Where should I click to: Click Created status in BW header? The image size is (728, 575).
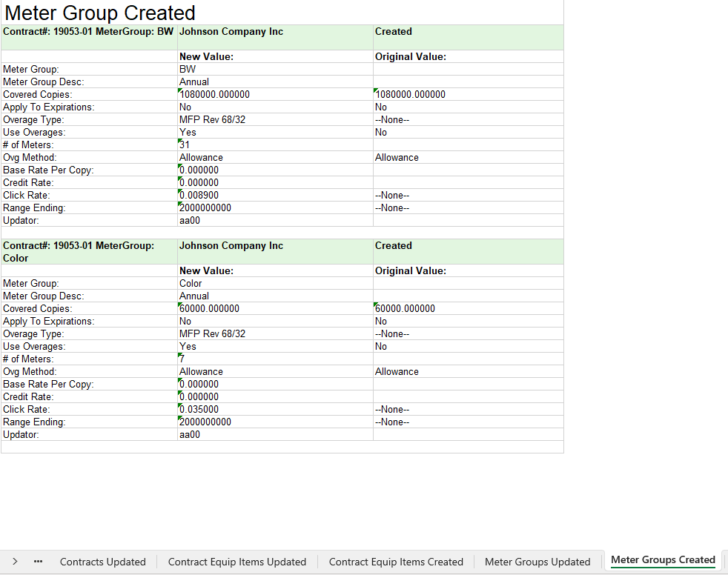pyautogui.click(x=469, y=37)
